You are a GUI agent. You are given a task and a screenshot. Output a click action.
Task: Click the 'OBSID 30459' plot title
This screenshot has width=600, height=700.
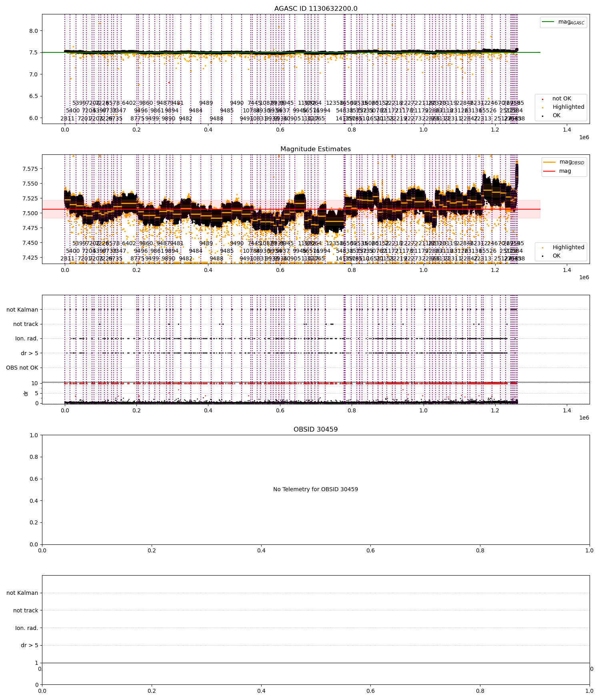pos(316,429)
